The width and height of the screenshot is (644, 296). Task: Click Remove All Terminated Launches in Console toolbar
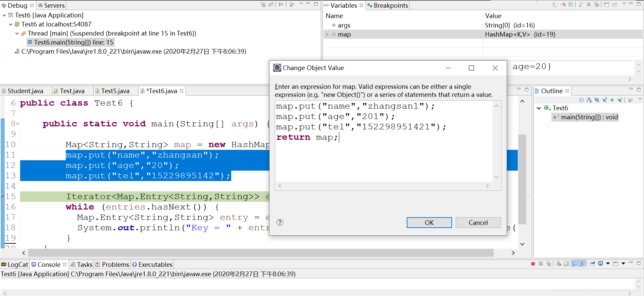[x=549, y=263]
